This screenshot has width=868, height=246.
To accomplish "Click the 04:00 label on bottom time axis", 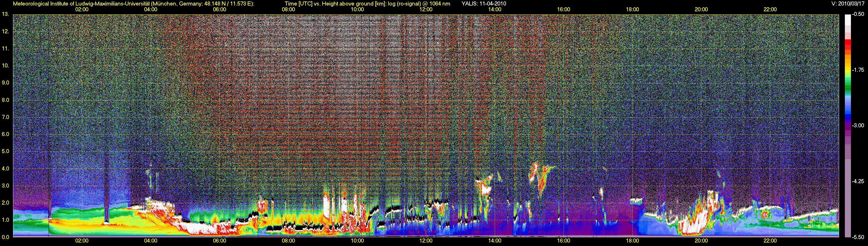I will click(x=151, y=241).
